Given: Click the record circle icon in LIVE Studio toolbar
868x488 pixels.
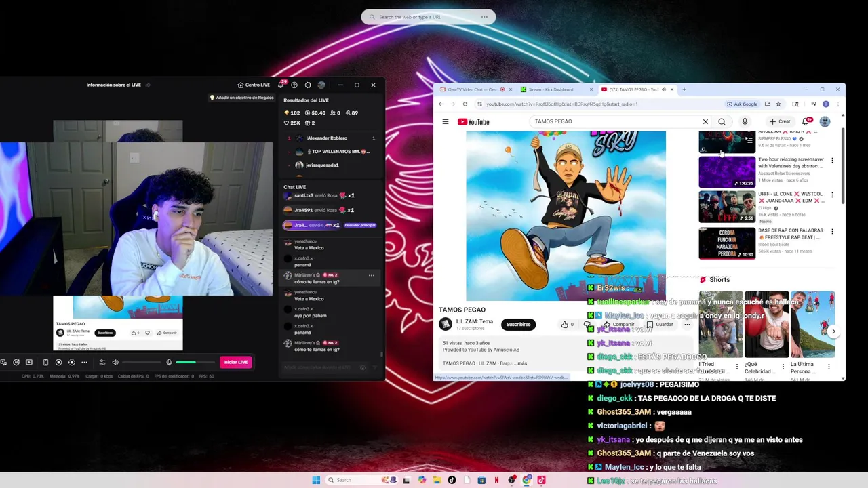Looking at the screenshot, I should pos(58,362).
